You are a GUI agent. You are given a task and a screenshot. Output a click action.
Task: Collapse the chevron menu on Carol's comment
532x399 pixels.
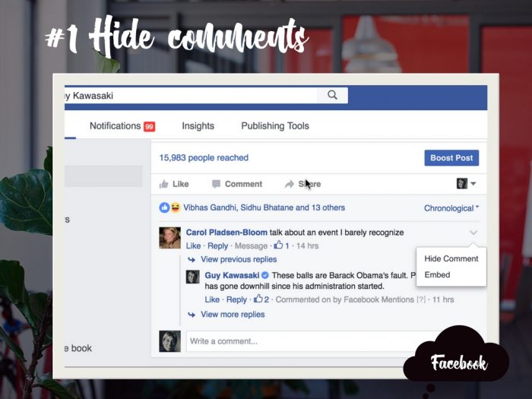pos(473,233)
